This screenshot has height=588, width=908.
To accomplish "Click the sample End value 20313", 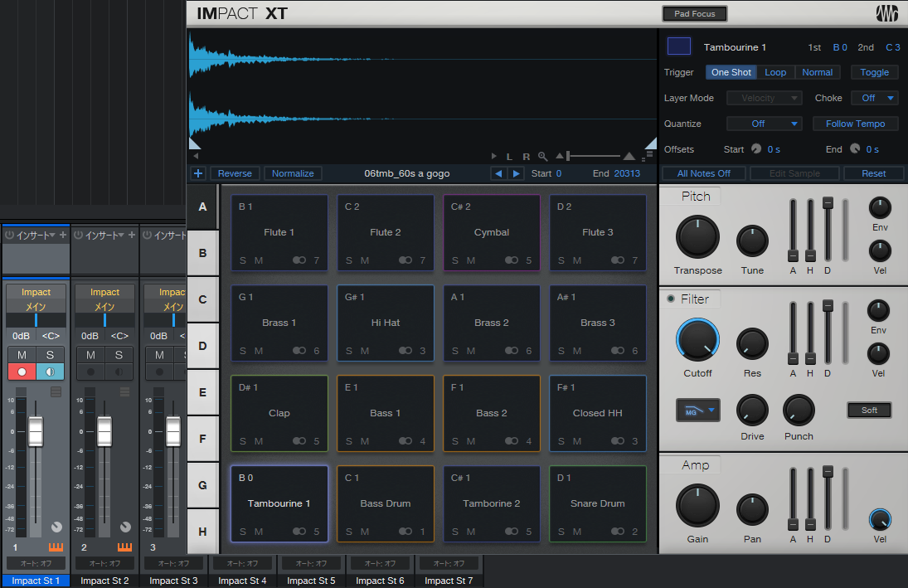I will pos(627,173).
